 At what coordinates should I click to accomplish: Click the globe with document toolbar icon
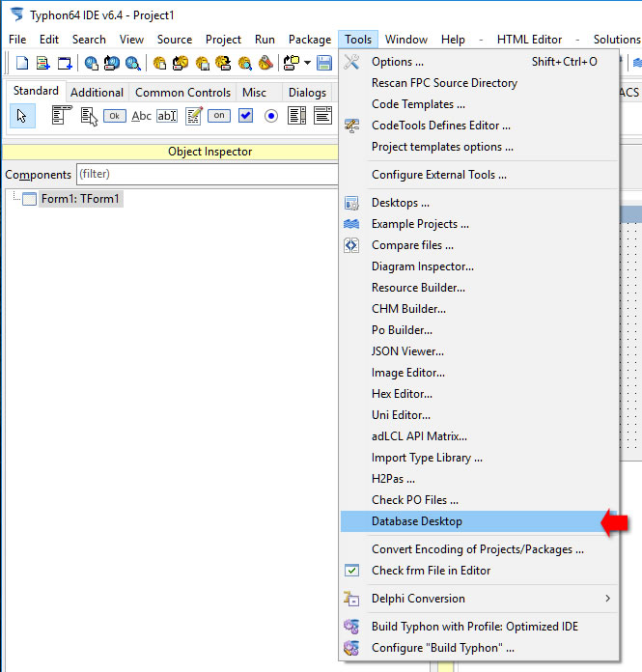tap(91, 63)
